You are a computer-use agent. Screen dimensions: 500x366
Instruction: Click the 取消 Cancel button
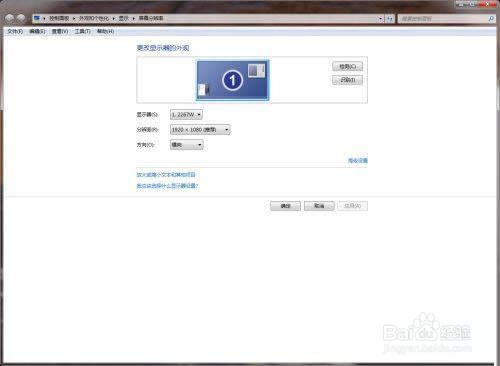[x=319, y=206]
